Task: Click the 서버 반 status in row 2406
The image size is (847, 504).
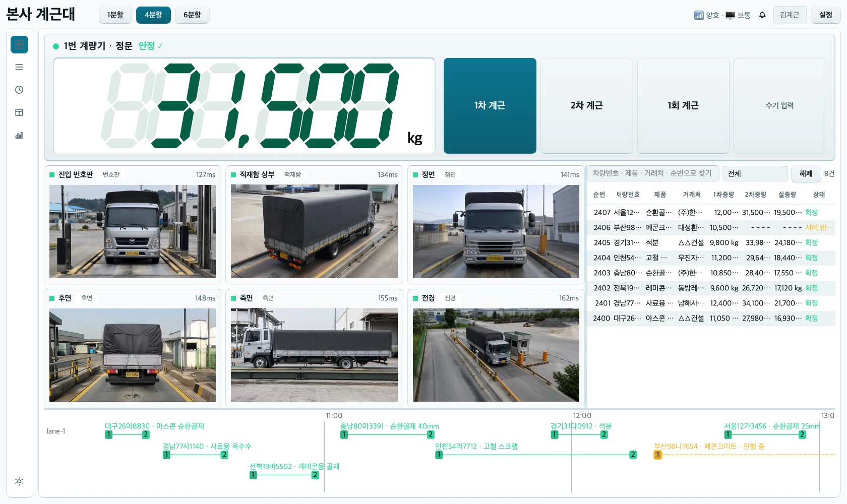Action: click(819, 228)
